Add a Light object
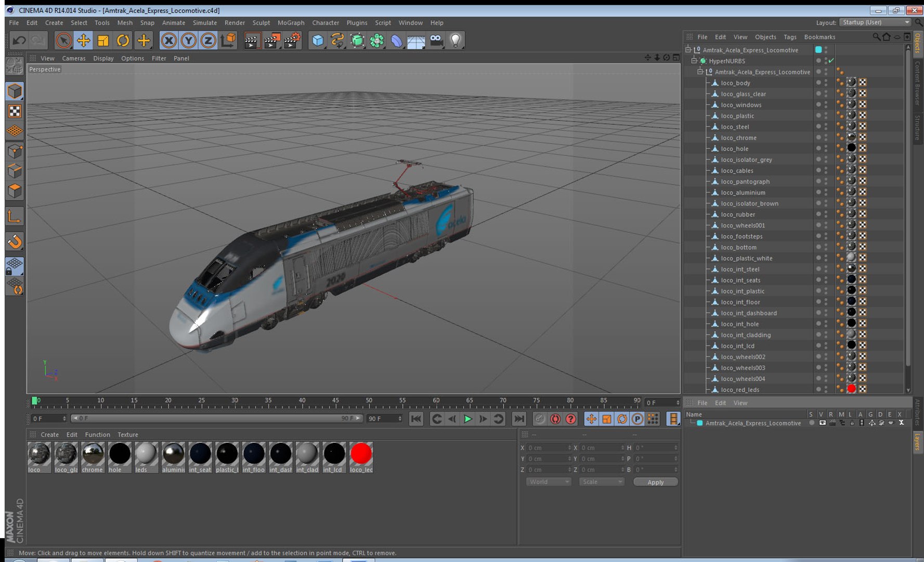Image resolution: width=924 pixels, height=562 pixels. pos(456,40)
